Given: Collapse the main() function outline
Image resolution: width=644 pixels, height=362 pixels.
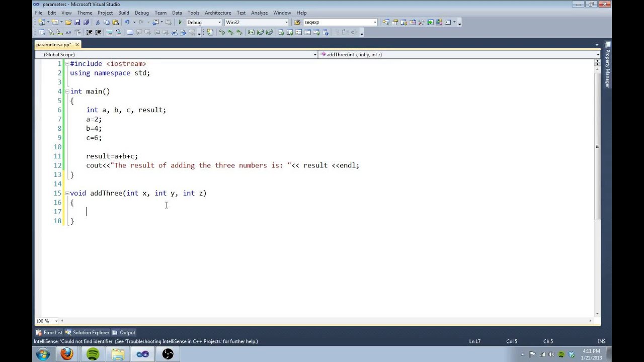Looking at the screenshot, I should point(66,91).
